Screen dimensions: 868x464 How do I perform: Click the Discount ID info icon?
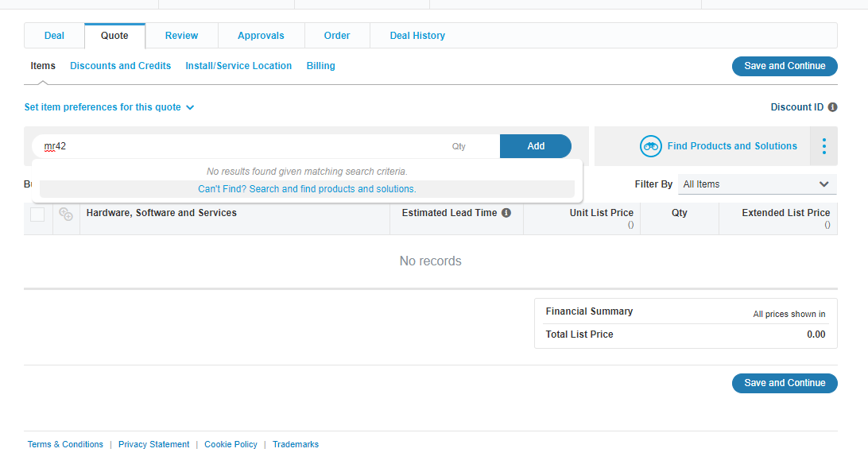tap(832, 106)
